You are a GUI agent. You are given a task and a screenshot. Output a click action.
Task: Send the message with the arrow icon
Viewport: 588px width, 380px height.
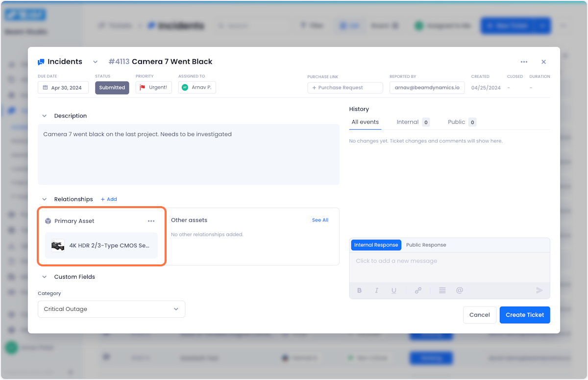pyautogui.click(x=539, y=290)
